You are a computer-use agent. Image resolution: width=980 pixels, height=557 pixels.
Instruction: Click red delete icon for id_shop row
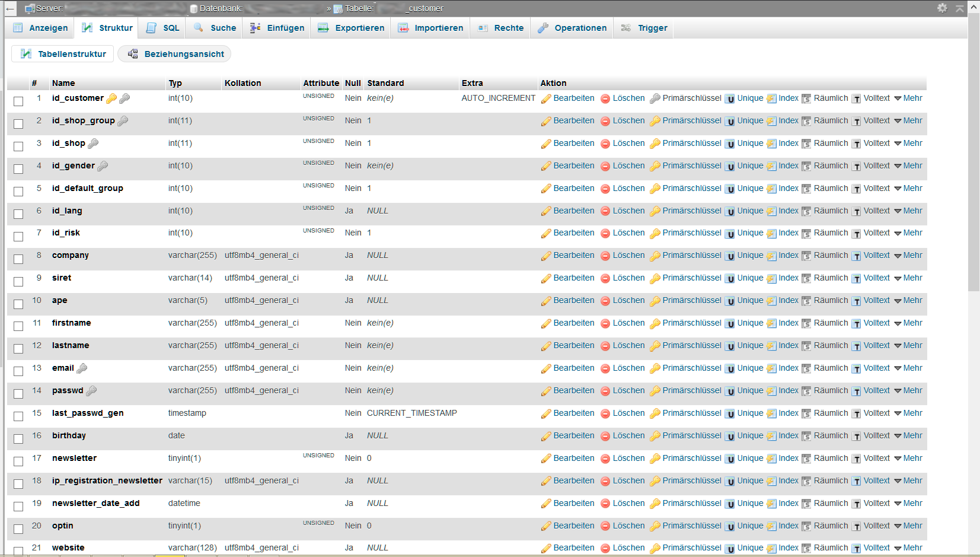605,144
